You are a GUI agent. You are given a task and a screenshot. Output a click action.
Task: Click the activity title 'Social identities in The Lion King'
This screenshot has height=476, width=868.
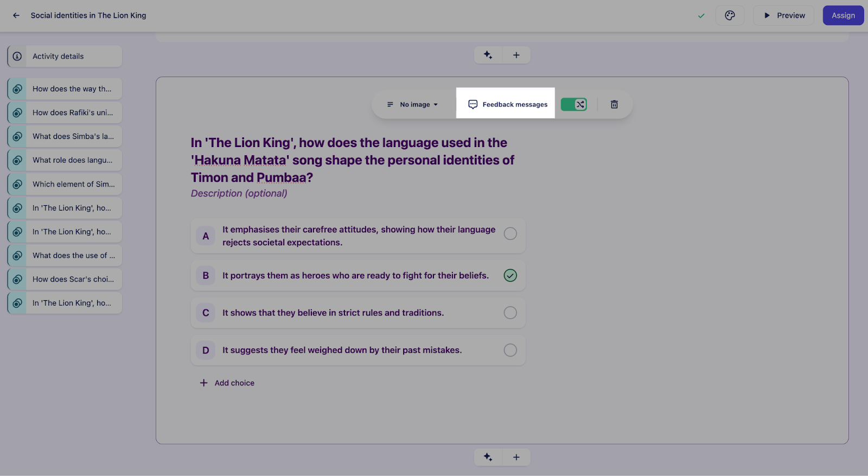coord(88,15)
